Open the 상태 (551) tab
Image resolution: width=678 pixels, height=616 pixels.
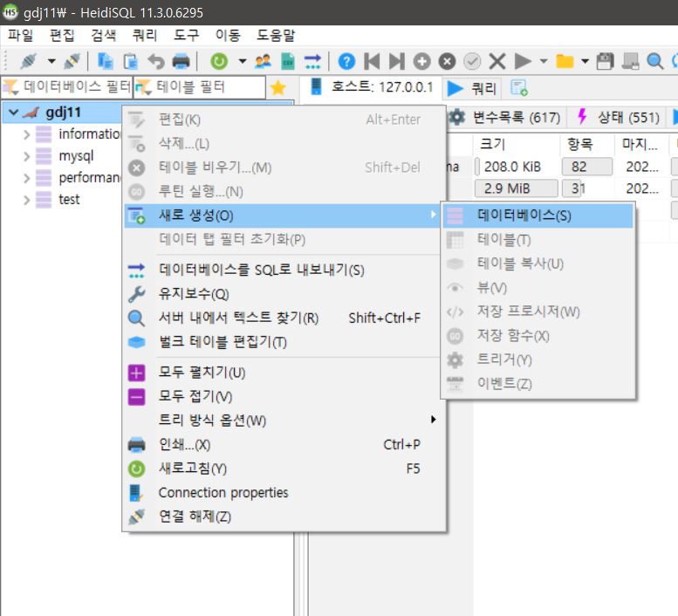coord(618,117)
